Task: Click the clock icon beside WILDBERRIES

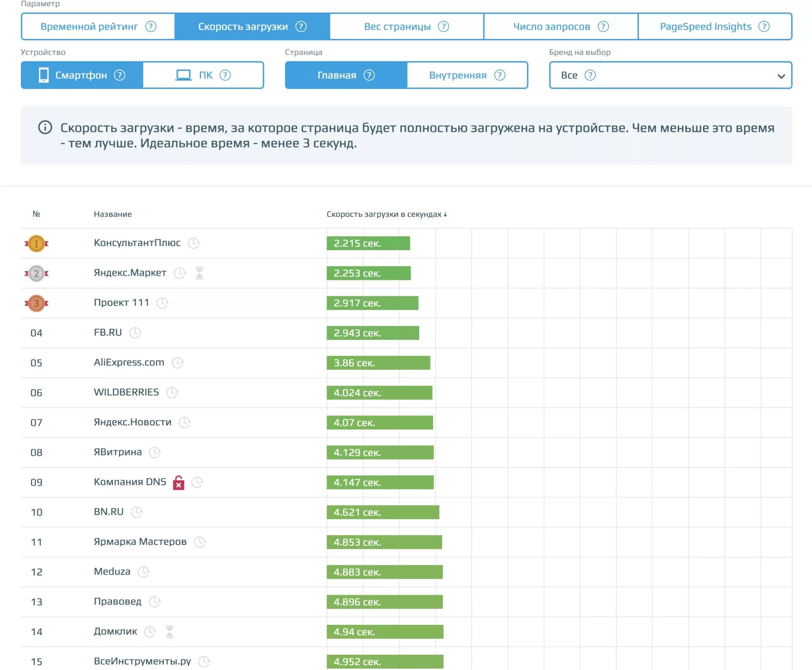Action: [172, 393]
